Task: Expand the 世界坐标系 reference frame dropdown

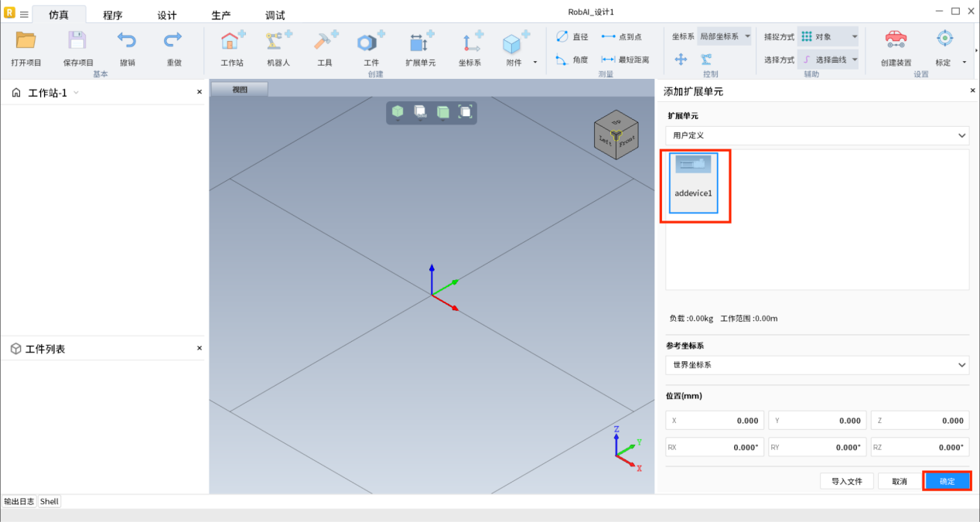Action: pyautogui.click(x=817, y=364)
